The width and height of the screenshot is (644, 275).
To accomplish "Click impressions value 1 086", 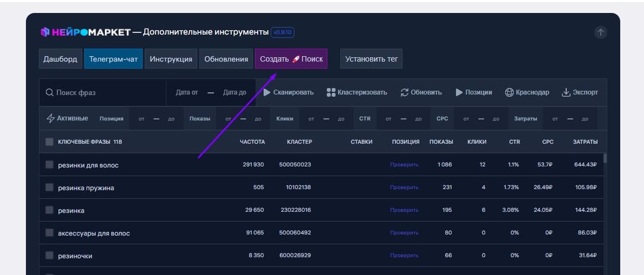I will 445,165.
